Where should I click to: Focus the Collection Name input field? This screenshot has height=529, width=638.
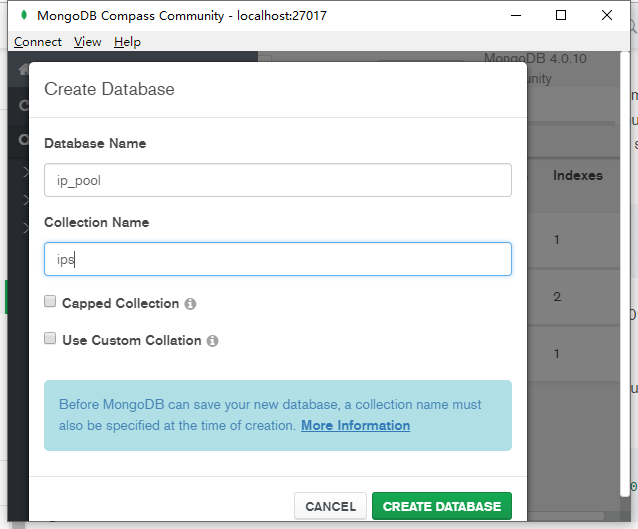point(278,259)
